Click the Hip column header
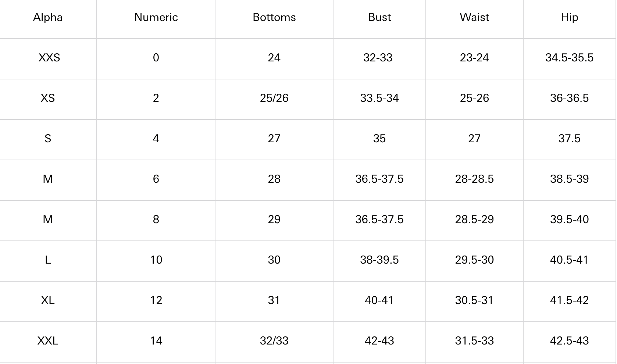 tap(569, 17)
